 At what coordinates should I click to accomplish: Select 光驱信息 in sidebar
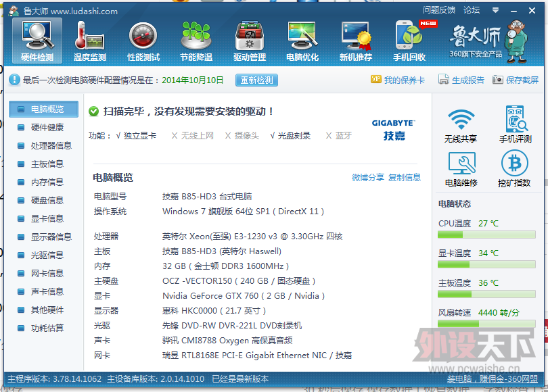point(44,255)
